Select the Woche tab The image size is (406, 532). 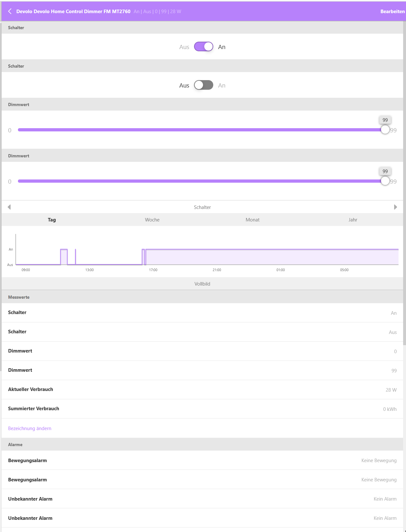click(x=152, y=220)
